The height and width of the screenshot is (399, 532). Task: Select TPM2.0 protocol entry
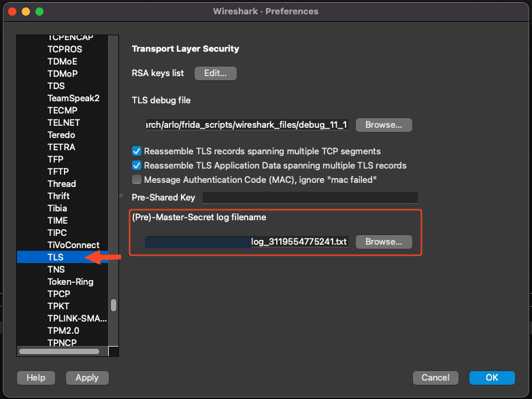pyautogui.click(x=65, y=330)
